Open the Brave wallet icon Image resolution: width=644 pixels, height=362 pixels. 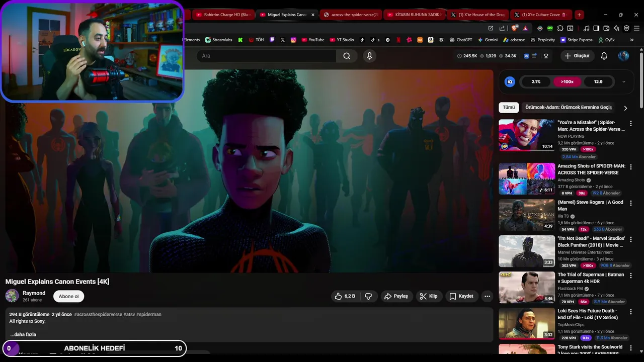[606, 28]
